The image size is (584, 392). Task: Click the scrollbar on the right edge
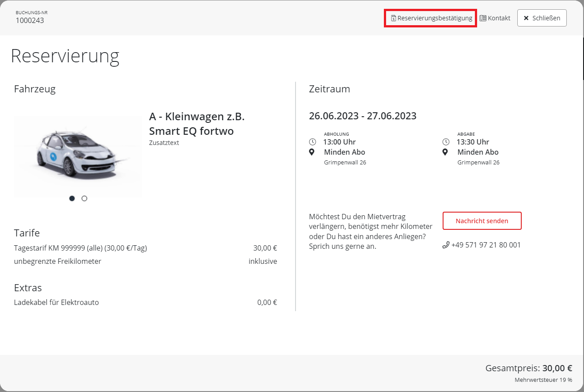click(583, 57)
